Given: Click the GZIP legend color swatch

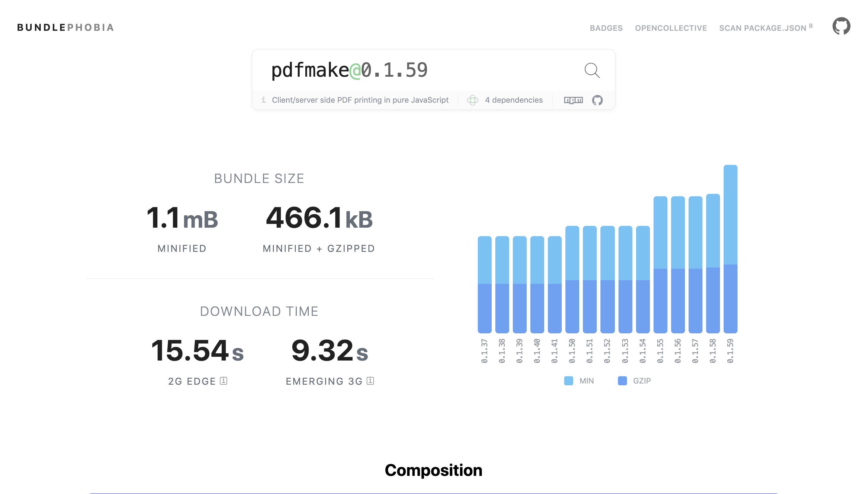Looking at the screenshot, I should point(622,381).
